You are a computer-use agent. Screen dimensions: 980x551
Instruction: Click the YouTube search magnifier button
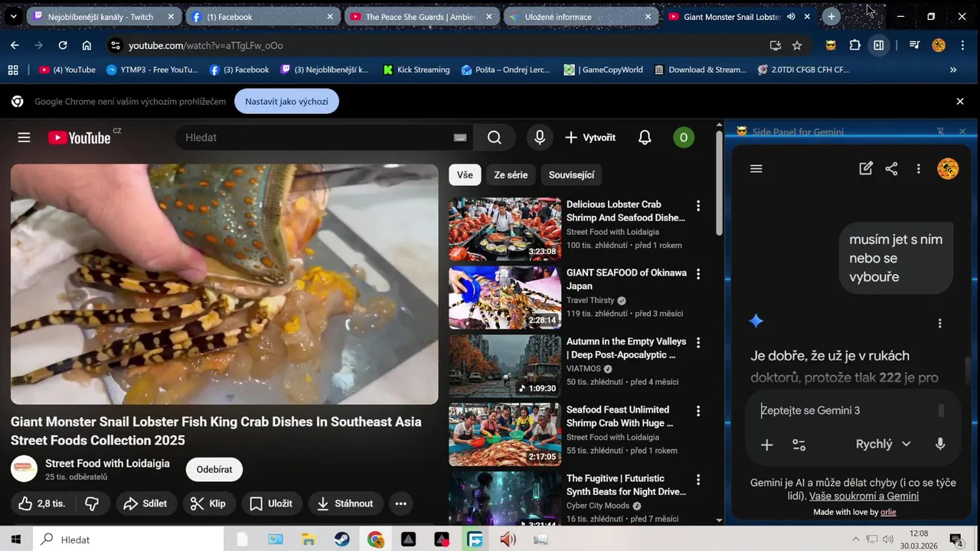coord(495,138)
